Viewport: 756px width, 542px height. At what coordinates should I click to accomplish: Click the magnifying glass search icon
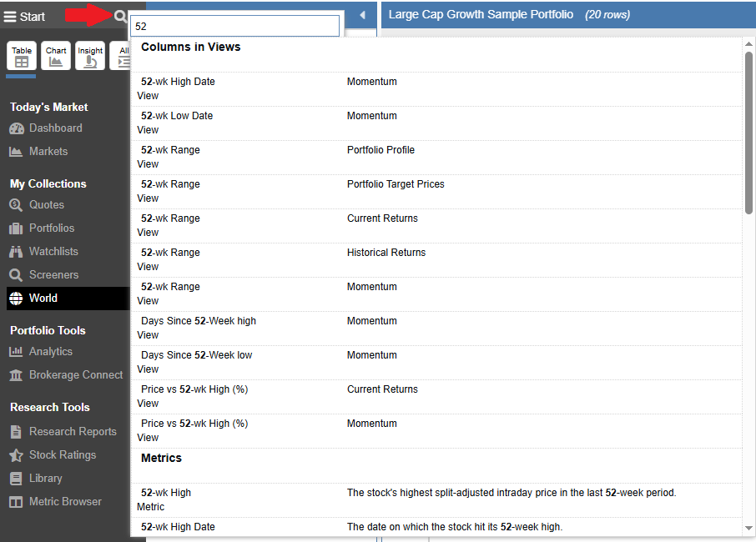tap(120, 16)
